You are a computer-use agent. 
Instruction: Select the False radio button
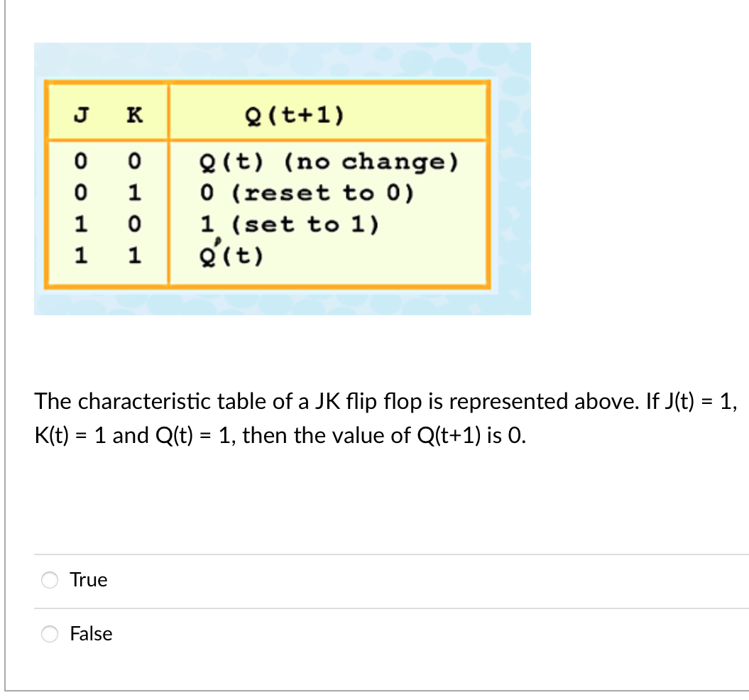[x=50, y=634]
